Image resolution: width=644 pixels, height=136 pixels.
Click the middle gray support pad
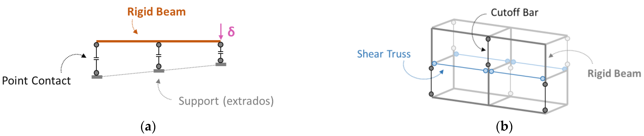pos(159,71)
